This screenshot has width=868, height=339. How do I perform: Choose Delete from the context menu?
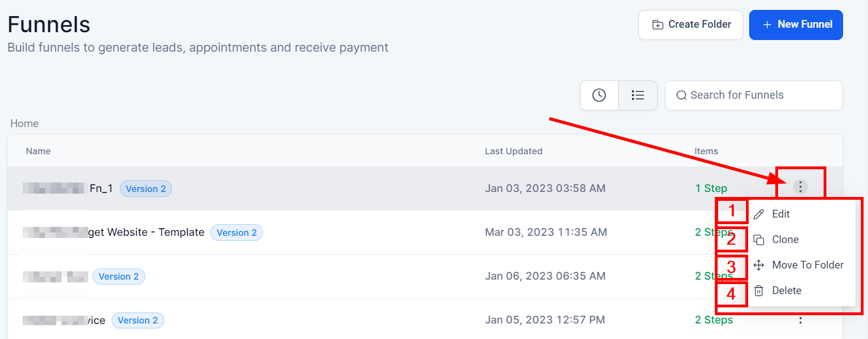coord(786,291)
